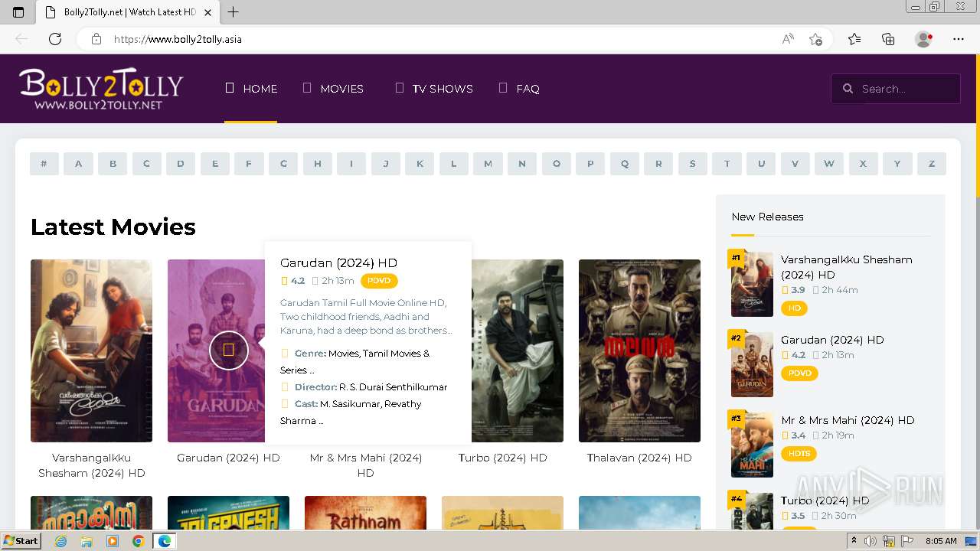Screen dimensions: 980x551
Task: Click the search magnifier icon
Action: 848,89
